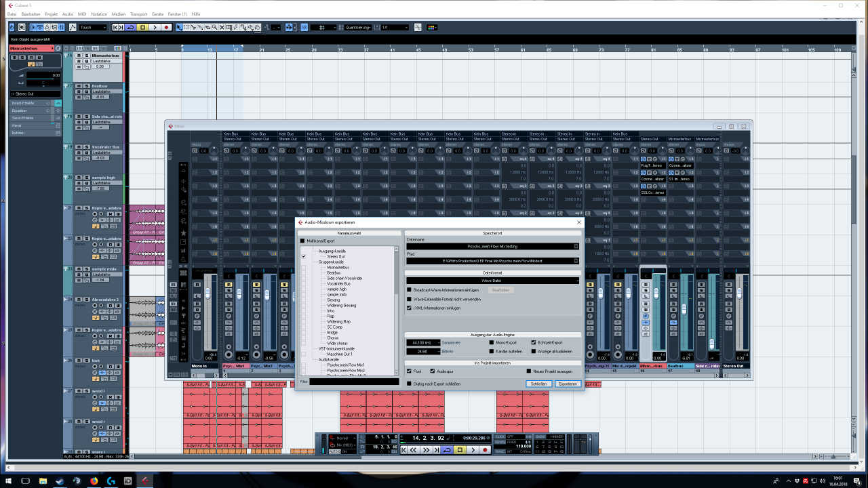Toggle the Echtzeit-Export checkbox

[x=534, y=342]
